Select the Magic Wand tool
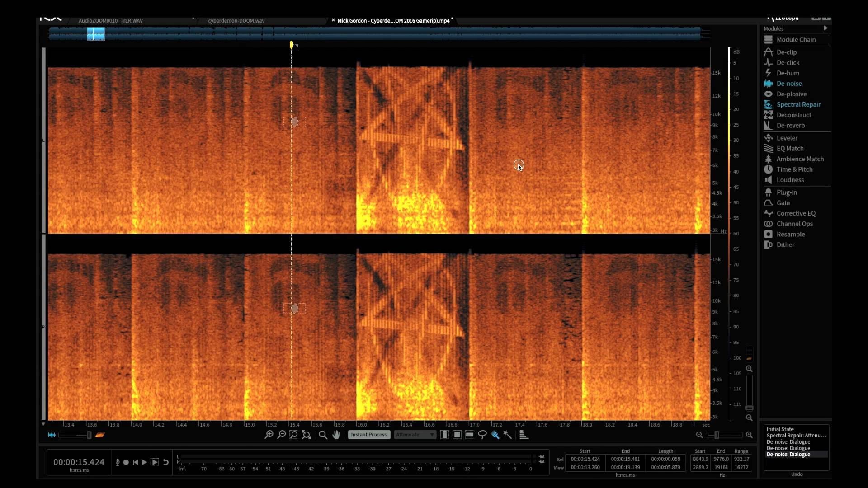The height and width of the screenshot is (488, 868). (508, 435)
